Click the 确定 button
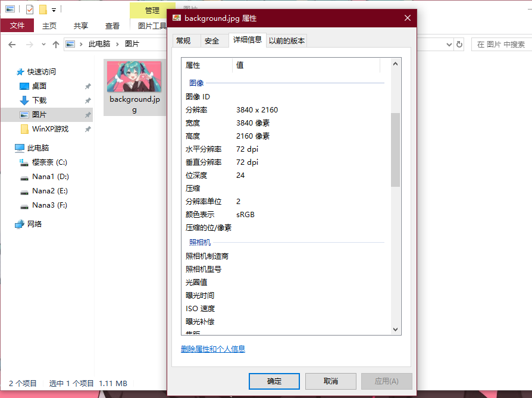The height and width of the screenshot is (398, 532). (x=274, y=381)
